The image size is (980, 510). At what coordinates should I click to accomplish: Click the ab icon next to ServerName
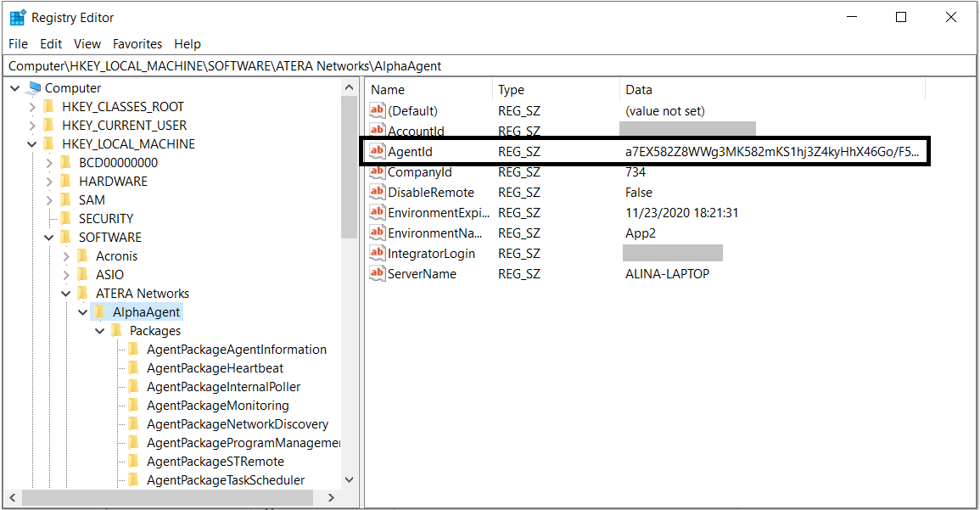click(377, 273)
